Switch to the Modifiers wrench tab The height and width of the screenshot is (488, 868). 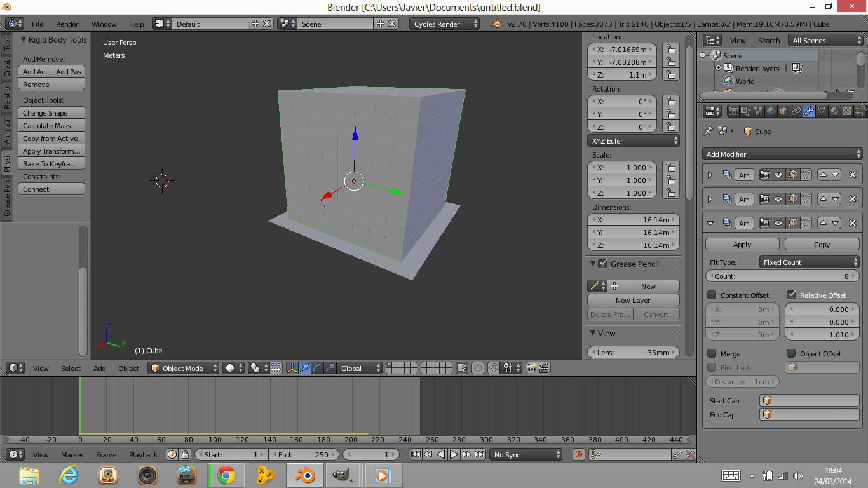[809, 111]
